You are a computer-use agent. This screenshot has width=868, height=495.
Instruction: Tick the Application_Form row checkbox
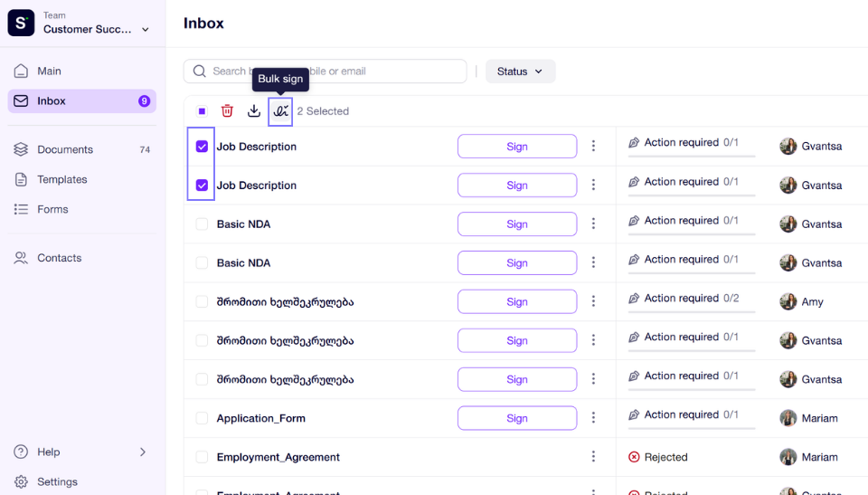point(202,418)
